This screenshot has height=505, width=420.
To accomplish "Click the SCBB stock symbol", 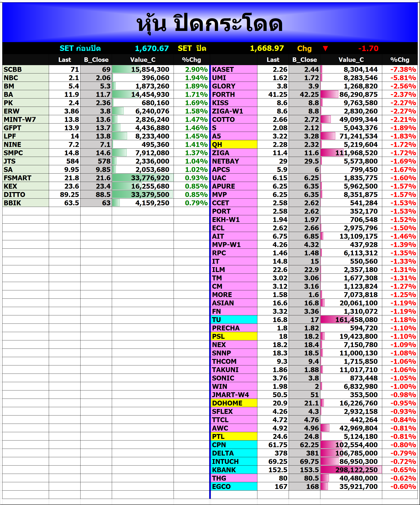I will (x=25, y=70).
